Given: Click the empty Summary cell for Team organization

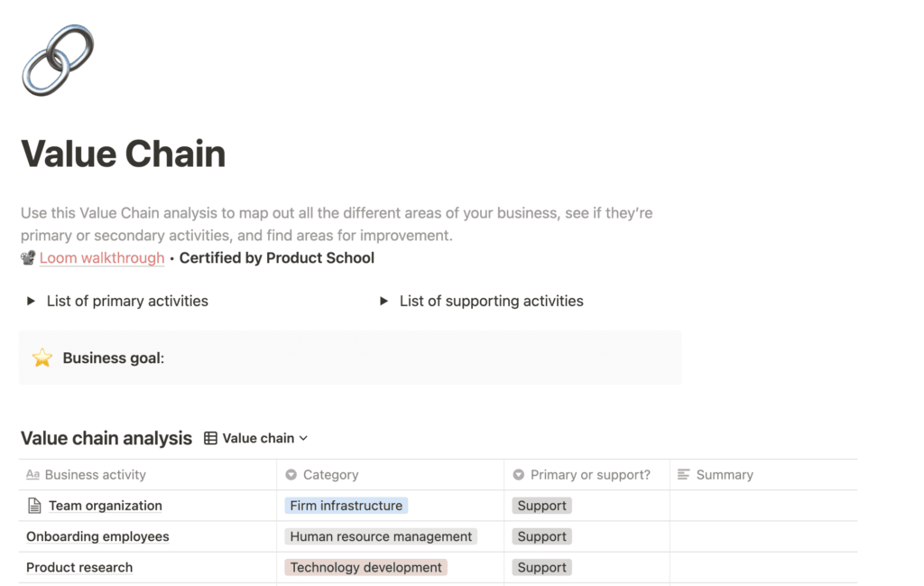Looking at the screenshot, I should coord(762,506).
